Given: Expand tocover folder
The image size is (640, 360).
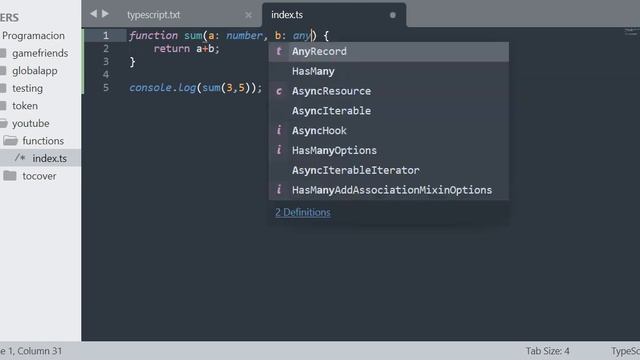Looking at the screenshot, I should tap(39, 176).
